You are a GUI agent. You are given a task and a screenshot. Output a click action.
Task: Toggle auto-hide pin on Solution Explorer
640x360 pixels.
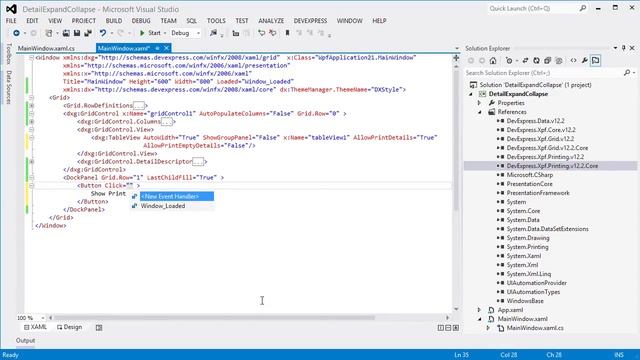coord(624,48)
